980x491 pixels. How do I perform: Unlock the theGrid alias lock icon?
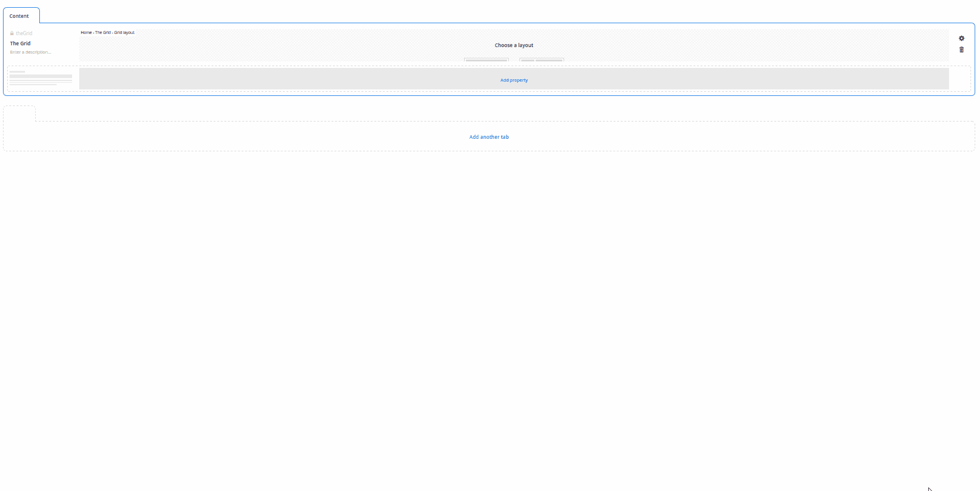click(12, 33)
